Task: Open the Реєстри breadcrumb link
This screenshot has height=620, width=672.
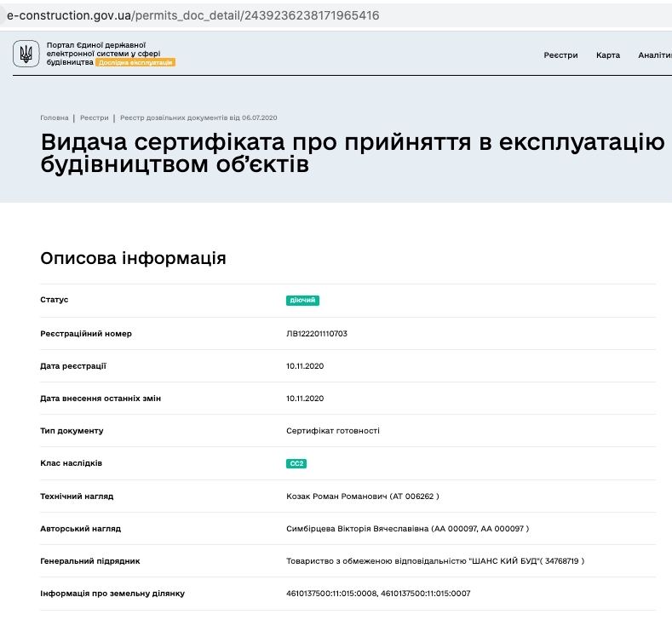Action: pyautogui.click(x=95, y=118)
